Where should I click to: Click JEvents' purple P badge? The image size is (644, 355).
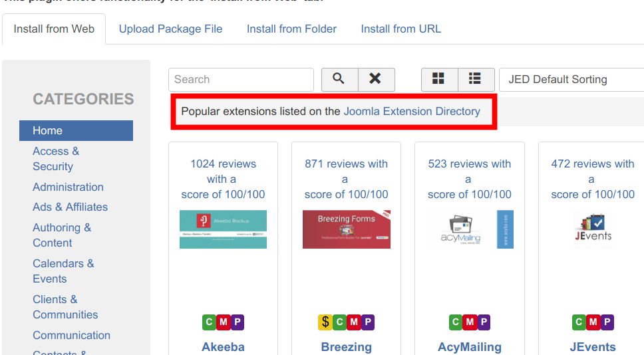607,322
